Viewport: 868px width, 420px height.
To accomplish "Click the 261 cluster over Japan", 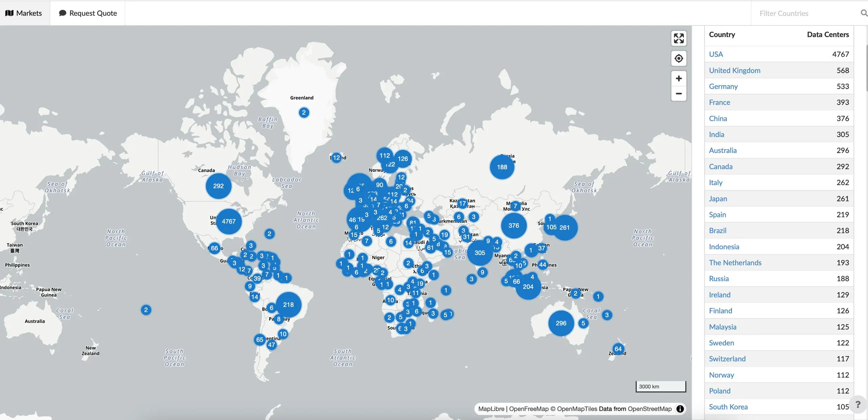I will (x=565, y=228).
